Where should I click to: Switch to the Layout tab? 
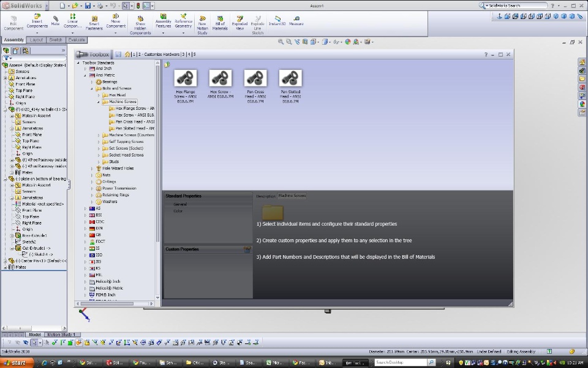[36, 40]
